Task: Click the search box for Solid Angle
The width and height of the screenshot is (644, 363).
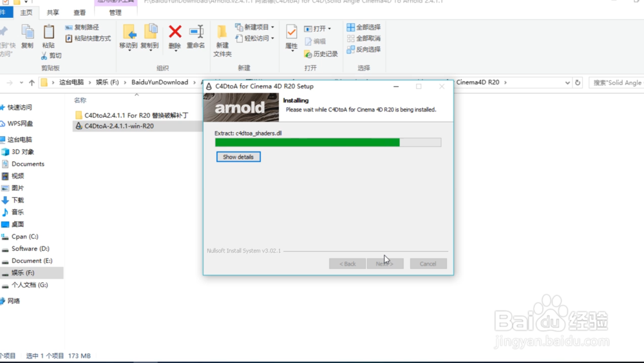Action: (x=616, y=83)
